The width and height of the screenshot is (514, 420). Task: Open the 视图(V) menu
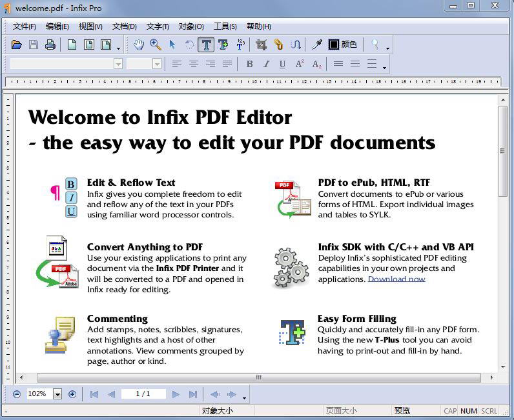pos(90,26)
